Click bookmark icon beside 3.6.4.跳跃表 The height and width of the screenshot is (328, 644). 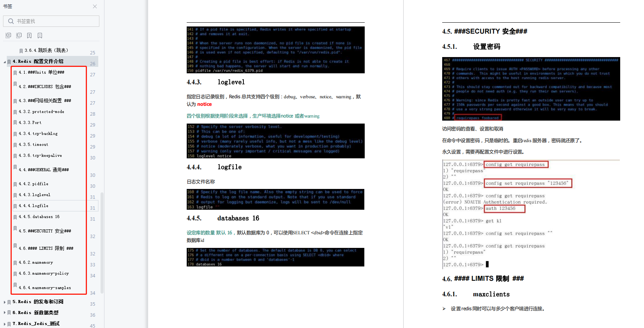pyautogui.click(x=21, y=51)
